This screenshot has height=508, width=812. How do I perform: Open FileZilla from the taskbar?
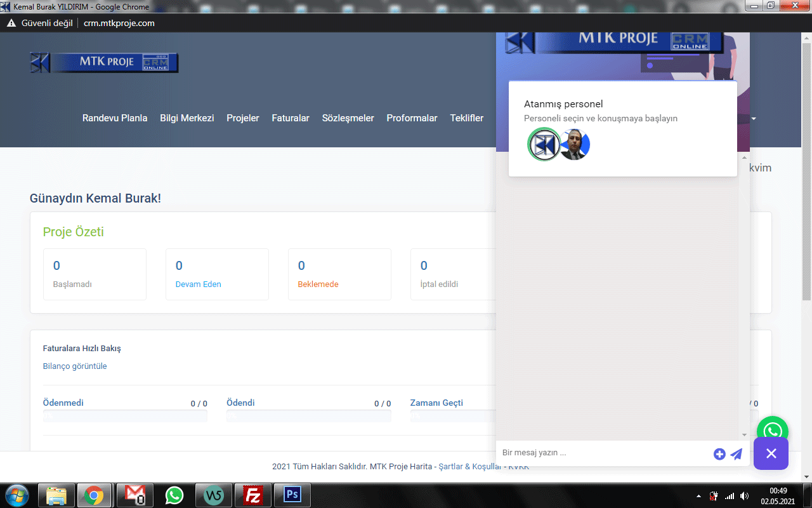click(253, 495)
